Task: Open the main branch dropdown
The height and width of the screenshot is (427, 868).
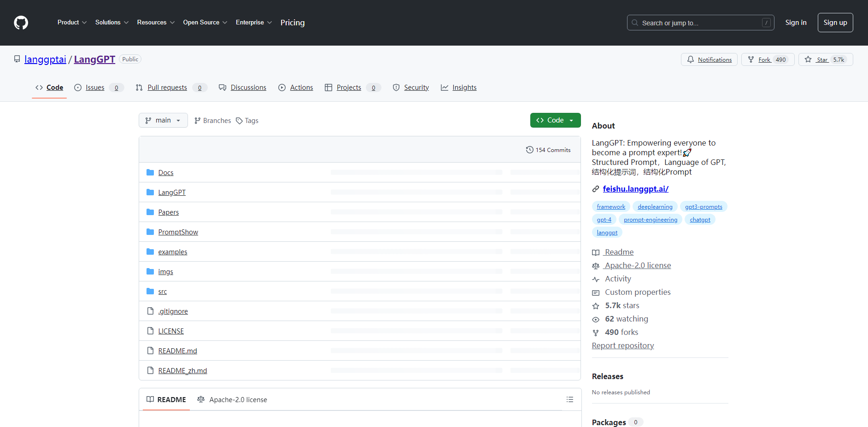Action: (163, 120)
